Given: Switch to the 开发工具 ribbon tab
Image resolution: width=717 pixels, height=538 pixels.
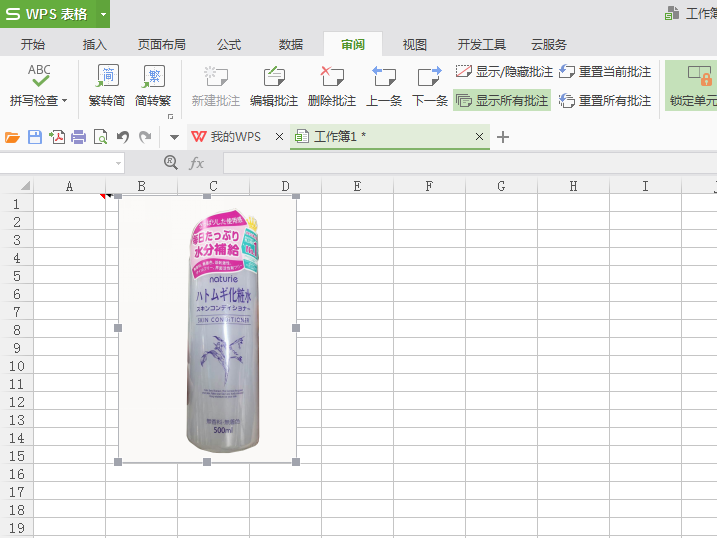Looking at the screenshot, I should point(482,44).
